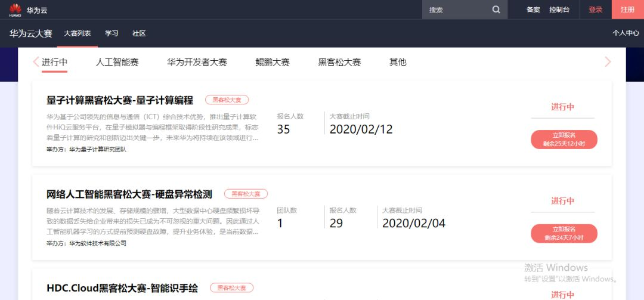This screenshot has height=300, width=644.
Task: Click the left arrow of category tabs
Action: [x=36, y=61]
